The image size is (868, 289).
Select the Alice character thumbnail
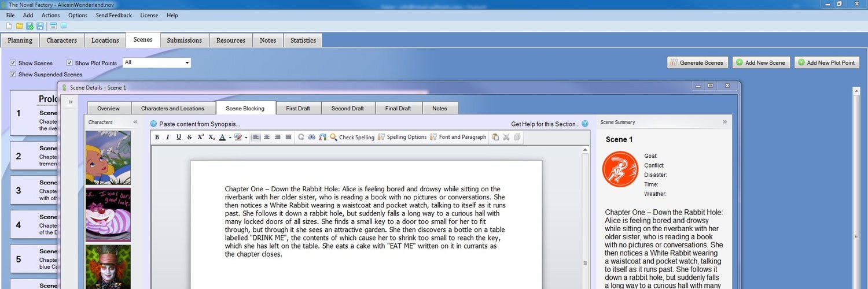(x=108, y=157)
